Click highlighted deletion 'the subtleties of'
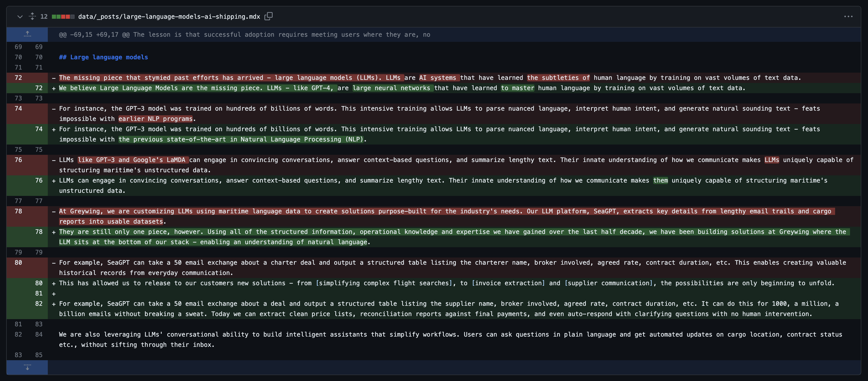 click(558, 78)
